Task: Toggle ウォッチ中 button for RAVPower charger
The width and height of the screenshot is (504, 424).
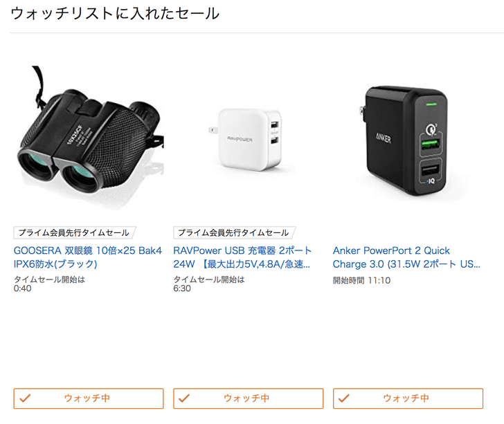Action: (248, 398)
